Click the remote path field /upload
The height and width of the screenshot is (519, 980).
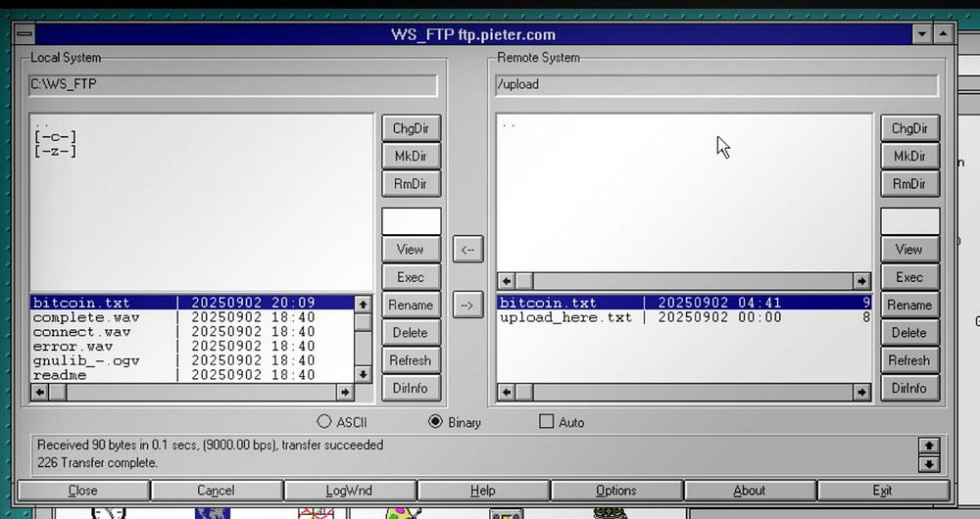(x=717, y=84)
